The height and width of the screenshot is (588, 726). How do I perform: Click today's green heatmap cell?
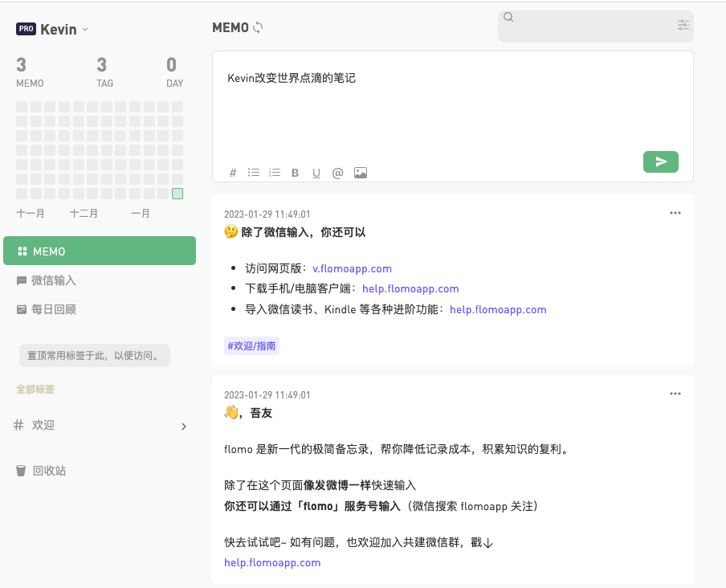177,194
